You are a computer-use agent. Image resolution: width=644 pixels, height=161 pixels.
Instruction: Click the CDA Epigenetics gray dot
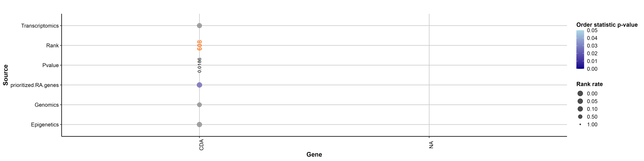199,125
